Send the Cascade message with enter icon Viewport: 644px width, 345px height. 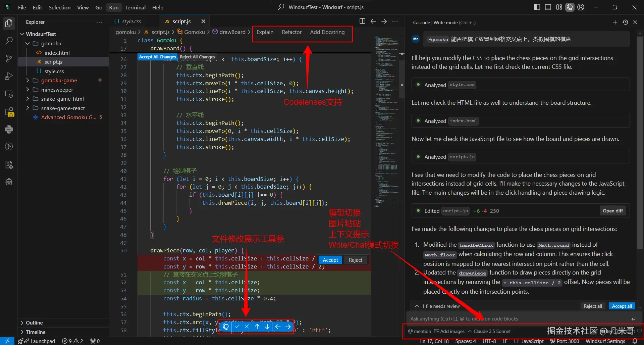[x=633, y=319]
